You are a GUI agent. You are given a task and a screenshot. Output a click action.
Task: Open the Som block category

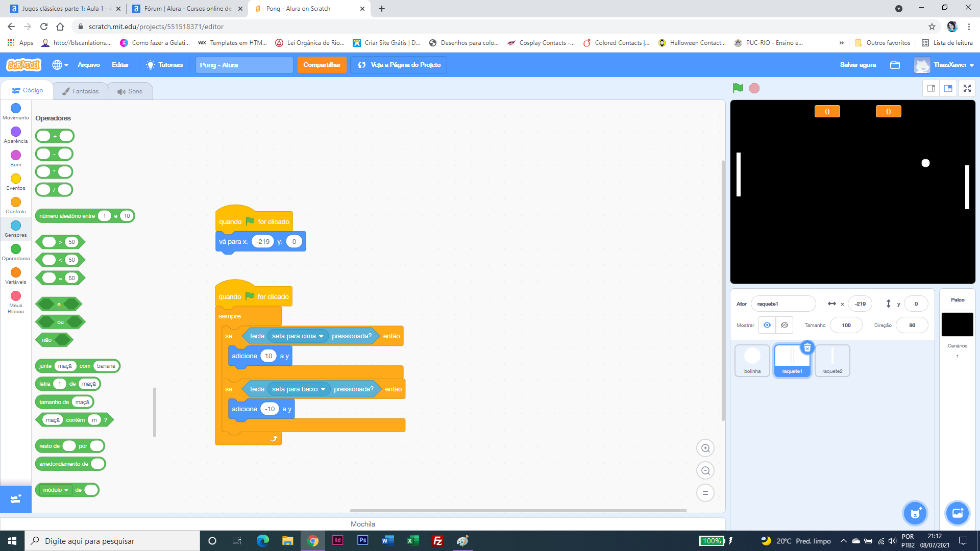point(16,159)
